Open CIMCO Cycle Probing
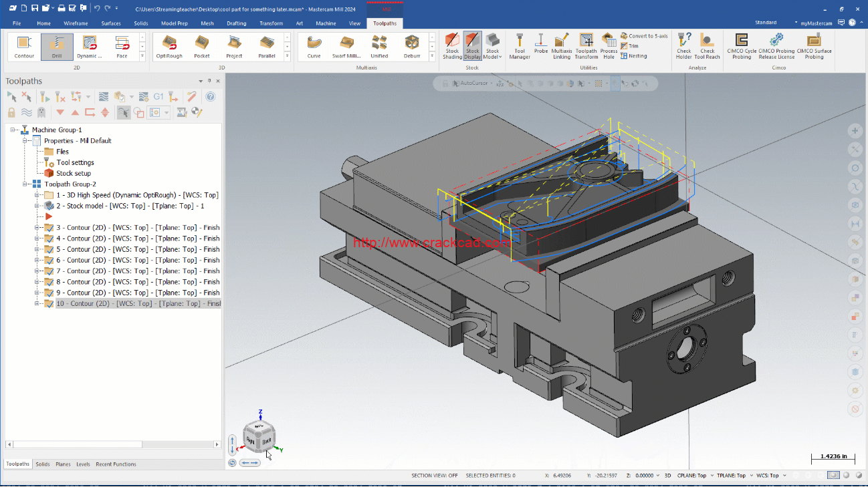The width and height of the screenshot is (868, 487). pos(742,46)
